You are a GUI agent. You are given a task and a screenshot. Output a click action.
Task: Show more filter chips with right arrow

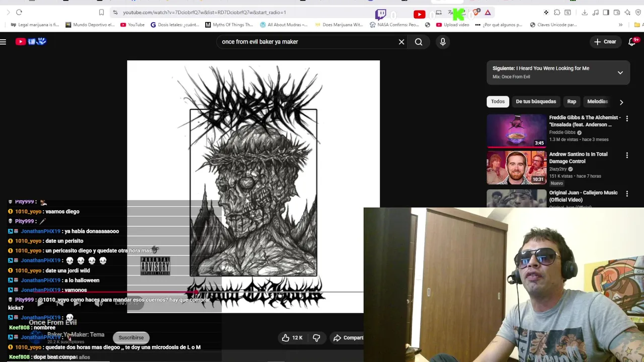tap(621, 102)
